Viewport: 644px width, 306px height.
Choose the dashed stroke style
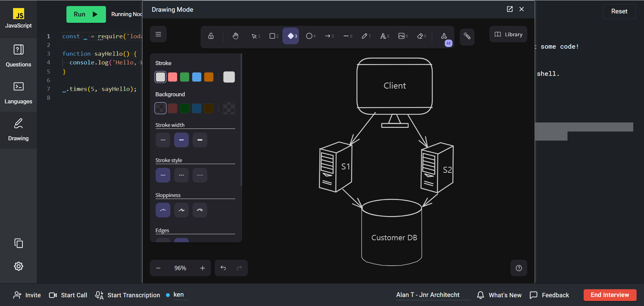(181, 175)
